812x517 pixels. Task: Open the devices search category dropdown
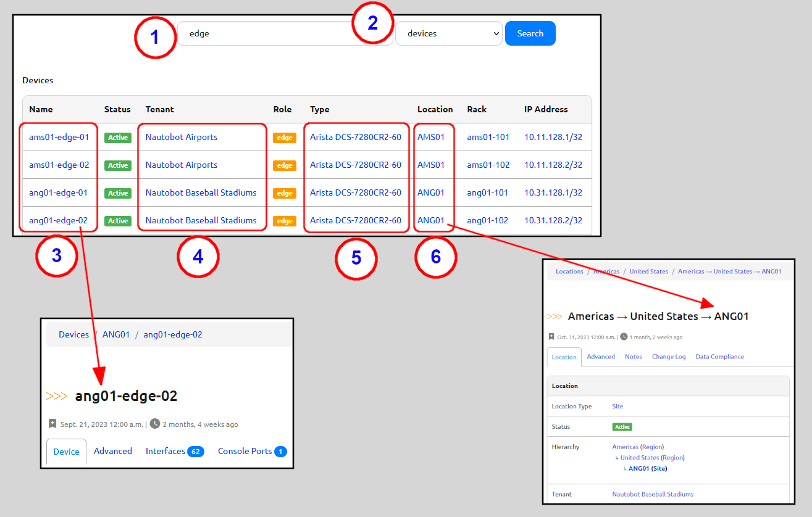(449, 33)
